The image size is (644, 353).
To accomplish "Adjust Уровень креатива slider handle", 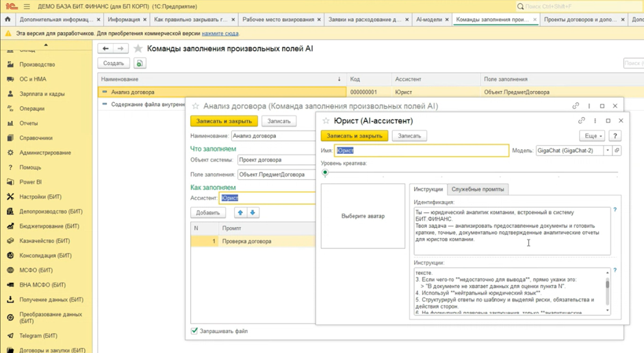I will pos(325,172).
